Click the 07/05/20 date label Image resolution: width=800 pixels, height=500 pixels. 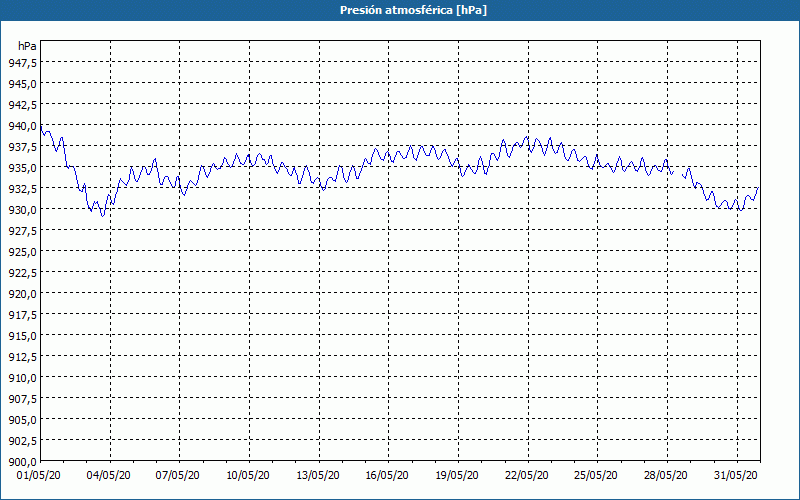178,476
